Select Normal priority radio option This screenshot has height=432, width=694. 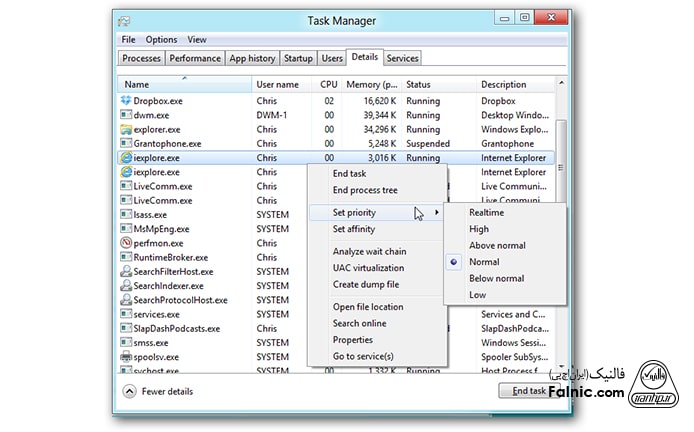tap(485, 262)
